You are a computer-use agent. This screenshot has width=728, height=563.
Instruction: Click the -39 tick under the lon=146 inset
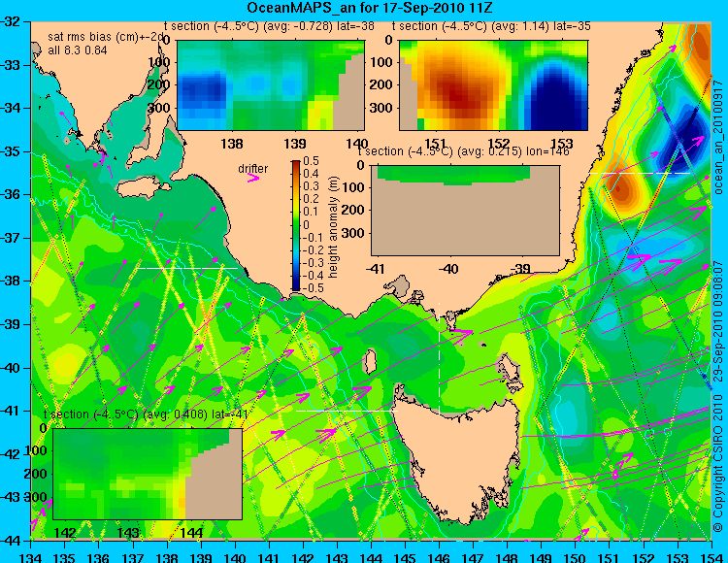click(x=520, y=268)
